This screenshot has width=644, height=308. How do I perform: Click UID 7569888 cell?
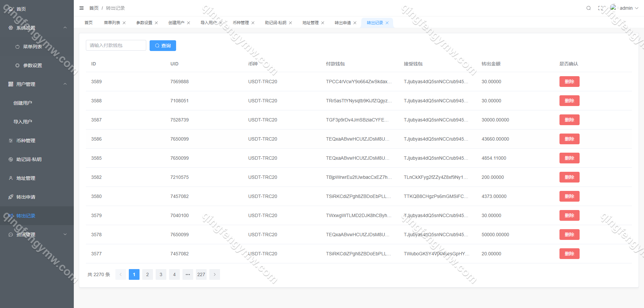[x=179, y=82]
